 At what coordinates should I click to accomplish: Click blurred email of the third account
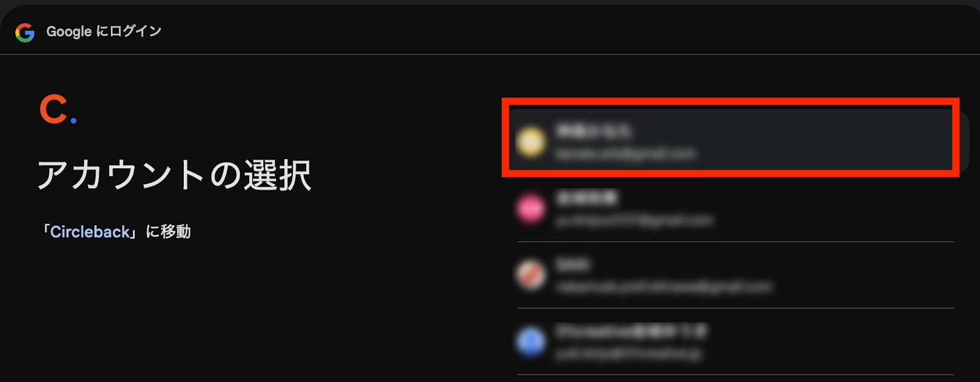tap(664, 286)
